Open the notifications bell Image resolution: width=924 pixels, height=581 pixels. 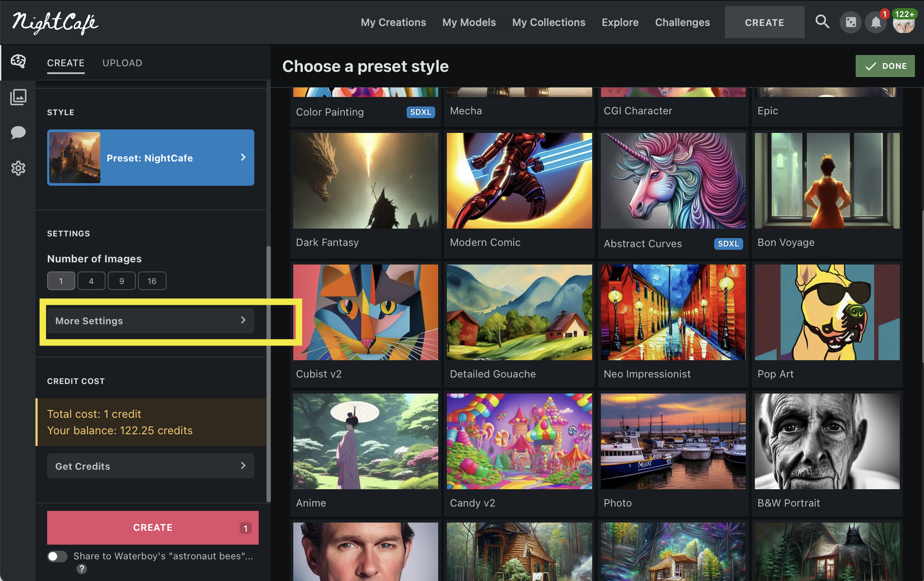[x=876, y=22]
